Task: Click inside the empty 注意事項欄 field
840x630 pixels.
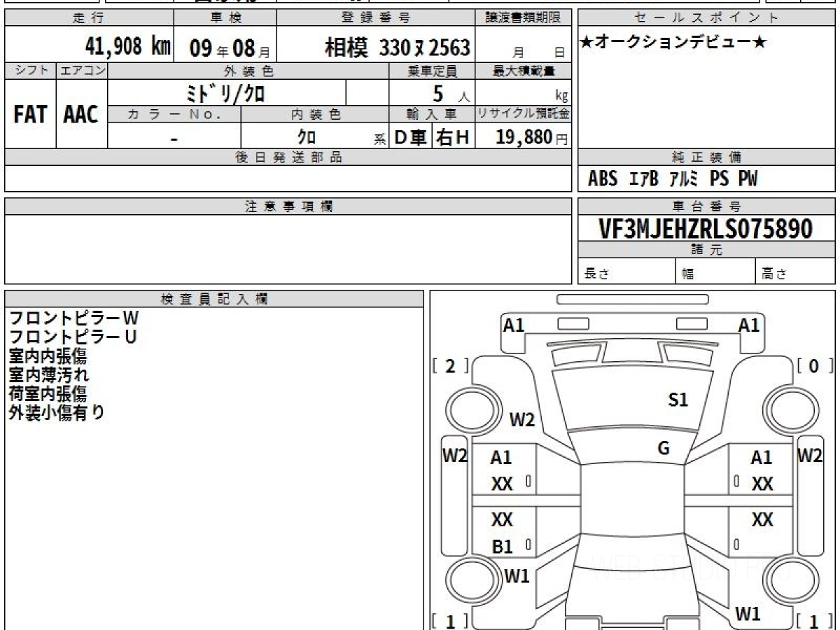Action: 288,249
